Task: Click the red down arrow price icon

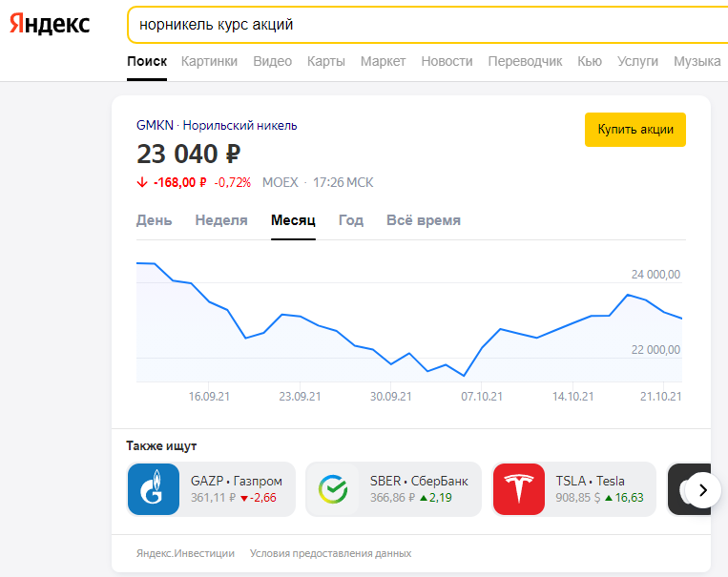Action: point(142,182)
